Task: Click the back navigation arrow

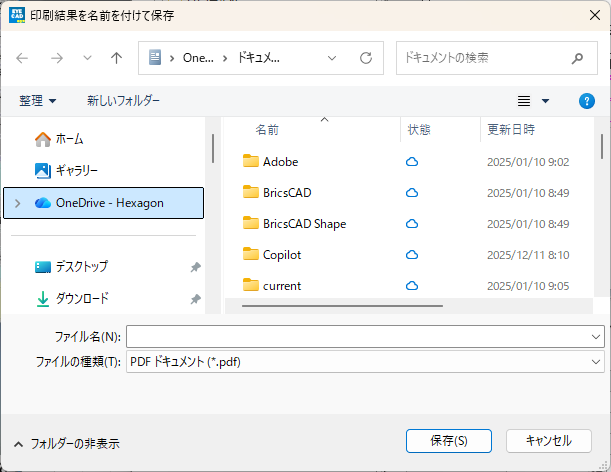Action: point(23,58)
